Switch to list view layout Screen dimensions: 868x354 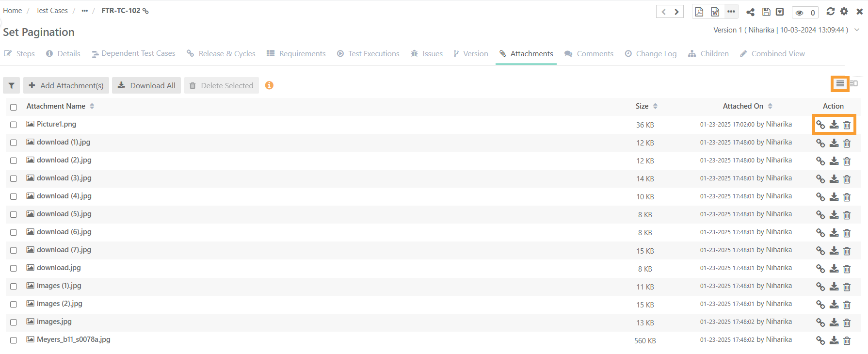(840, 84)
